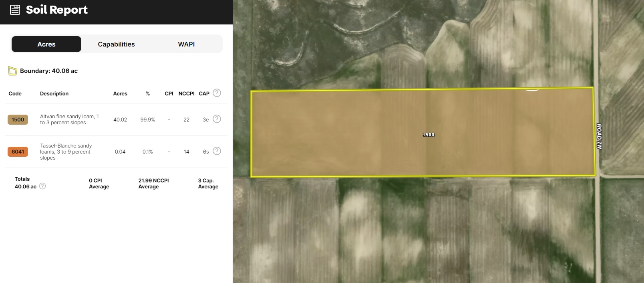Open help icon for Altvan soil row
The width and height of the screenshot is (644, 283).
(217, 119)
